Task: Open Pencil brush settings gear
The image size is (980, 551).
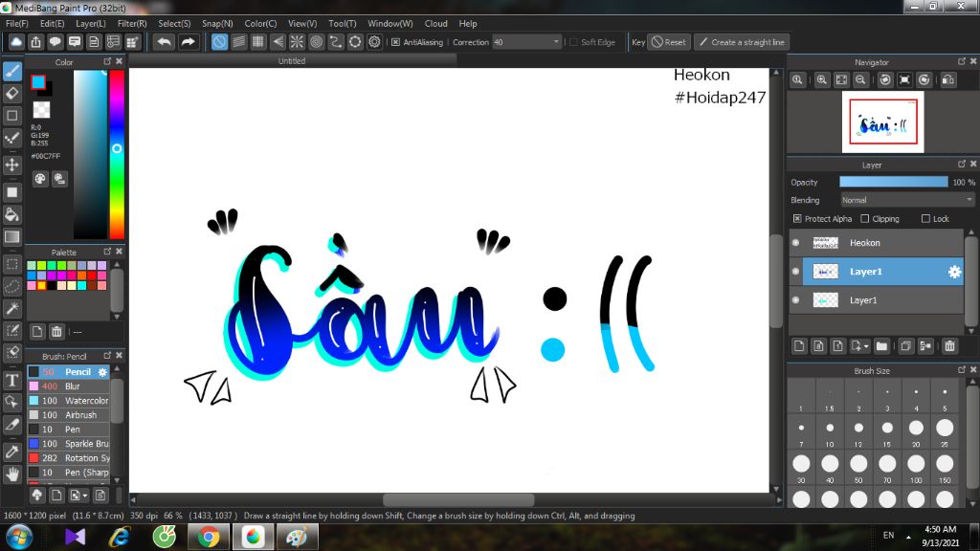Action: click(102, 372)
